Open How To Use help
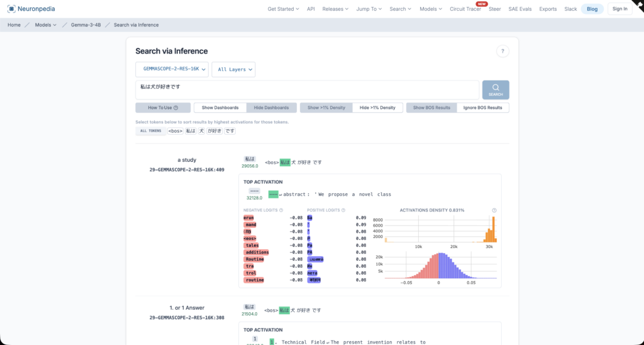Image resolution: width=644 pixels, height=345 pixels. point(163,108)
